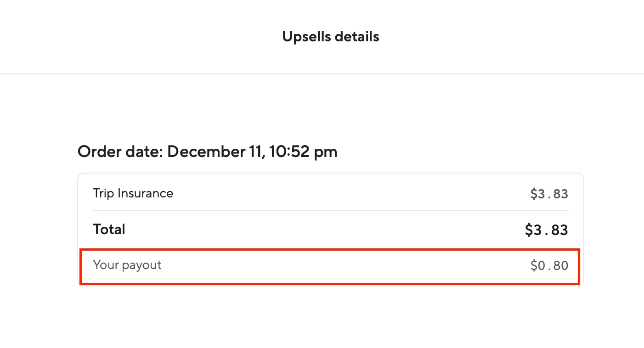
Task: Click the divider line above Total row
Action: pyautogui.click(x=331, y=211)
